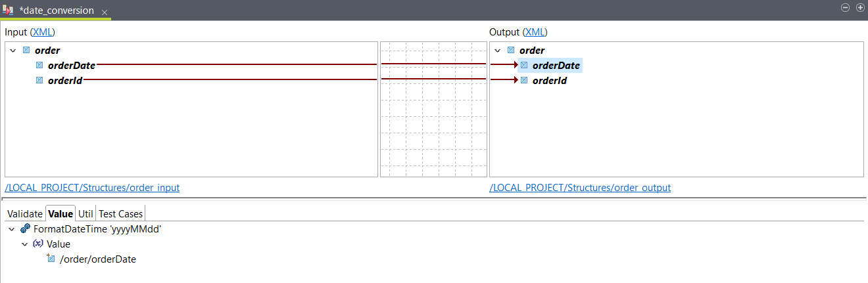The height and width of the screenshot is (283, 868).
Task: Click the FormatDateTime function gear icon
Action: [25, 229]
